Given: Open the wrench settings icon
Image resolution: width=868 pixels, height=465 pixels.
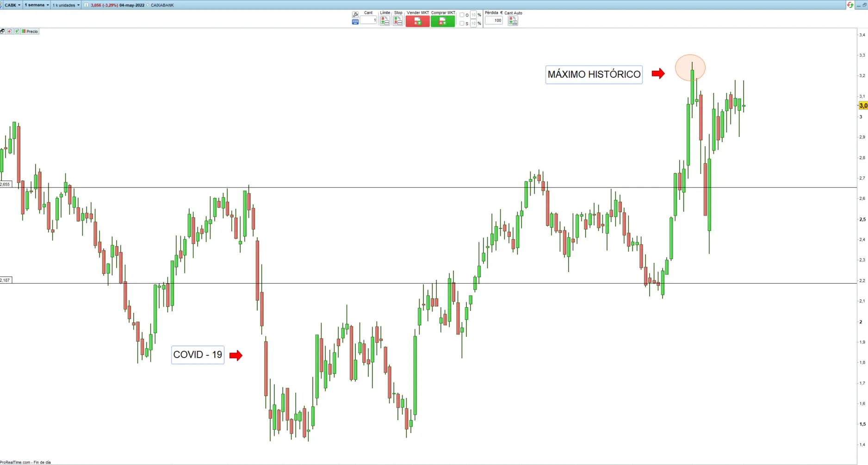Looking at the screenshot, I should pyautogui.click(x=355, y=14).
